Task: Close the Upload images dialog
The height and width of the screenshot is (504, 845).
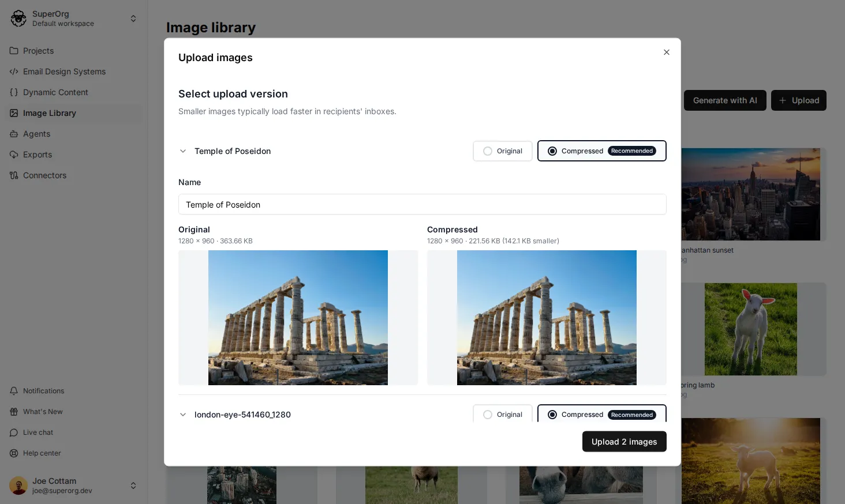Action: pos(667,52)
